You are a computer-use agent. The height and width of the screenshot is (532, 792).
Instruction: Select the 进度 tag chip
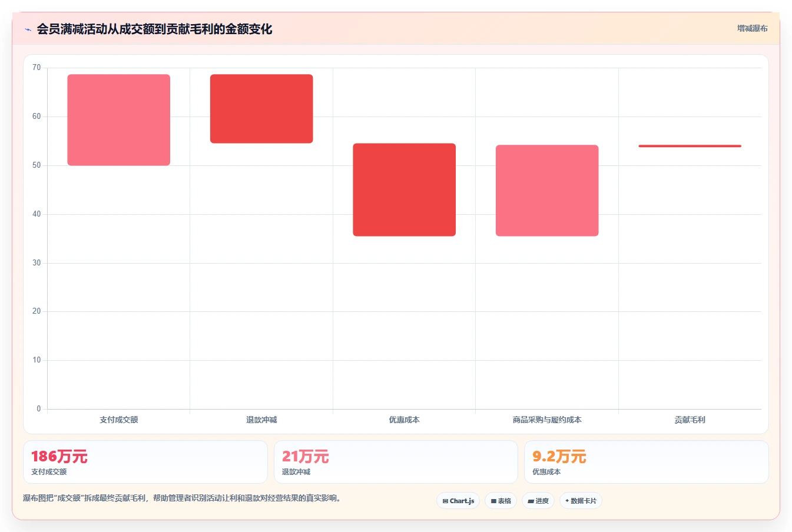coord(538,501)
